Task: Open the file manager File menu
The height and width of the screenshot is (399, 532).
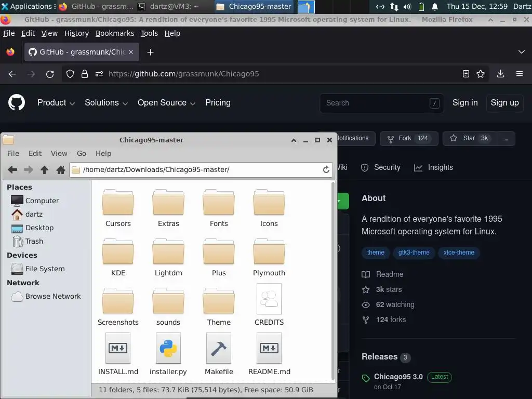Action: (13, 153)
